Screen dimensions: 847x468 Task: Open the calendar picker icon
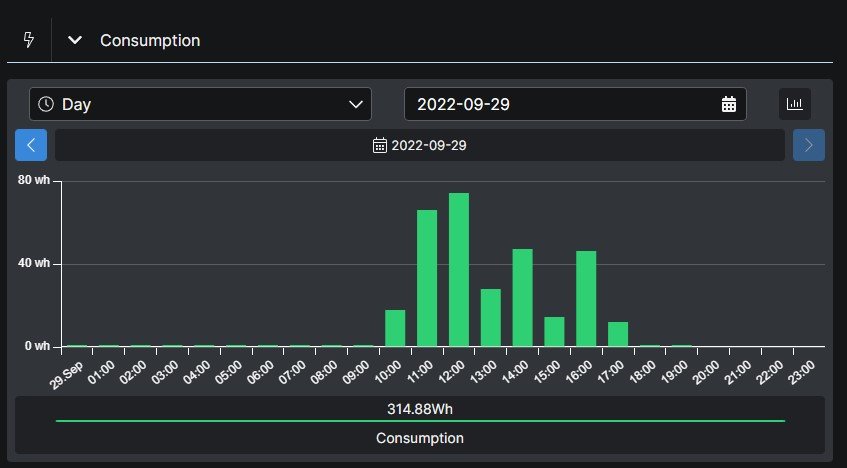coord(729,104)
